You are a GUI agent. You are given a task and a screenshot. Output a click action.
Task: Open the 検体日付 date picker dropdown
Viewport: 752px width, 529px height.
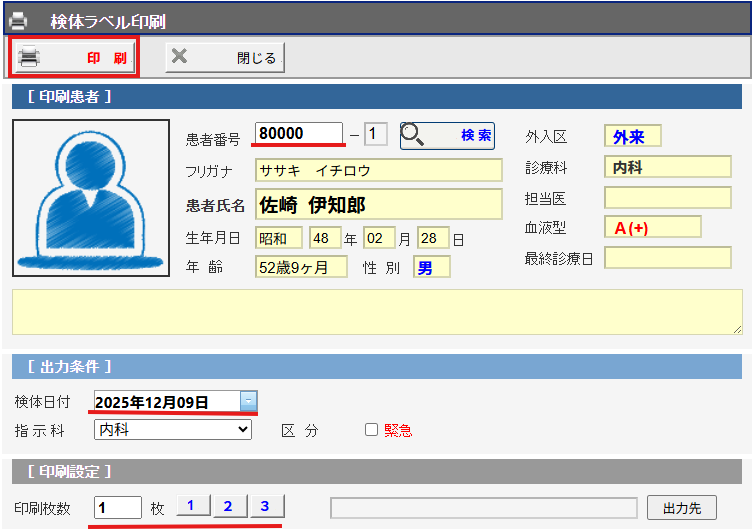(248, 402)
